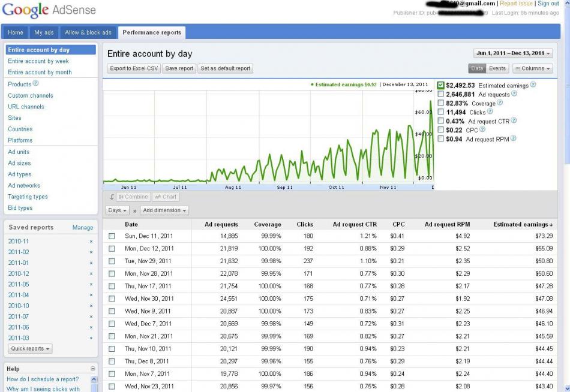570x392 pixels.
Task: Open Manage saved reports link
Action: [x=83, y=227]
